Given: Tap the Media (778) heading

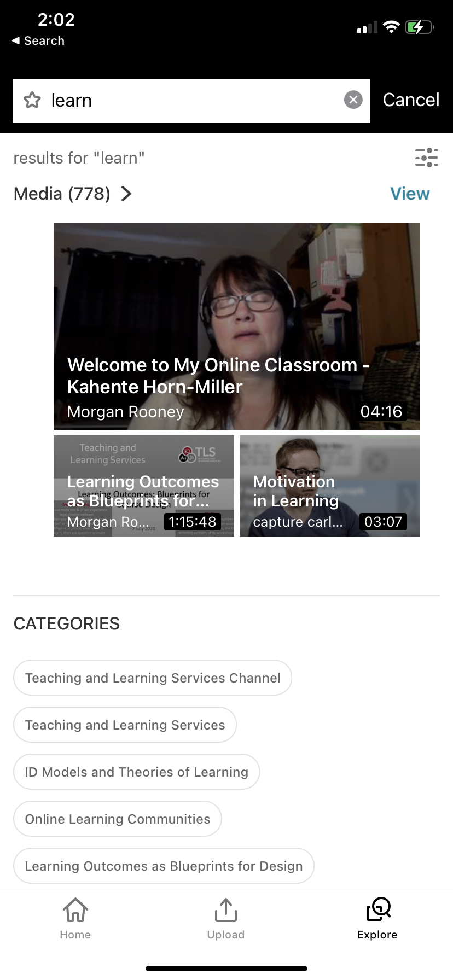Looking at the screenshot, I should coord(62,194).
